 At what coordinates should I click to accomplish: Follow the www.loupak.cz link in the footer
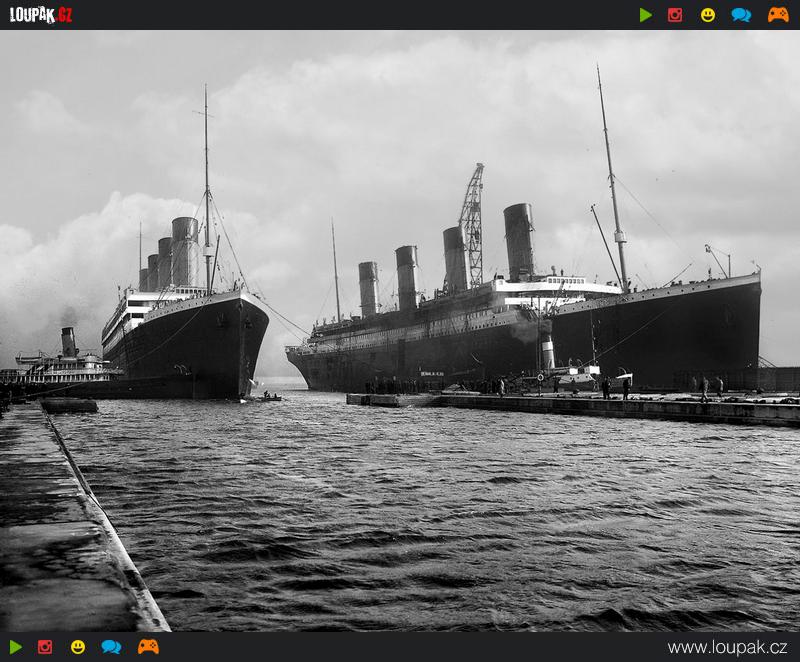click(727, 647)
